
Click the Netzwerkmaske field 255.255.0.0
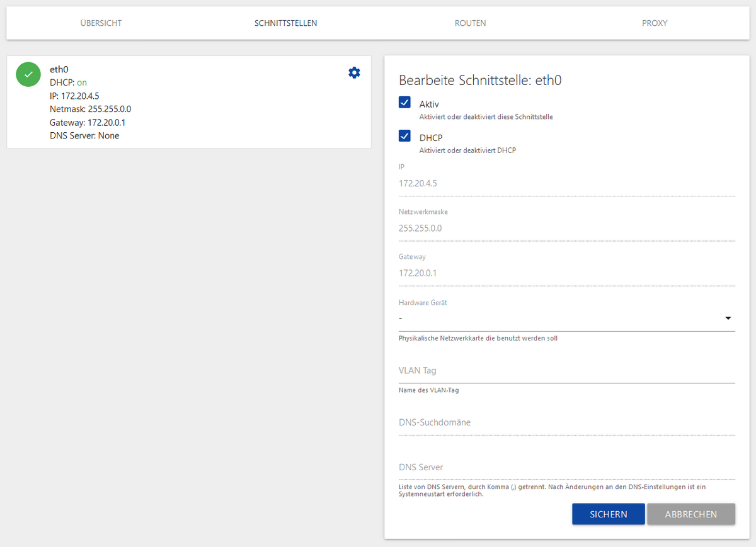point(567,228)
